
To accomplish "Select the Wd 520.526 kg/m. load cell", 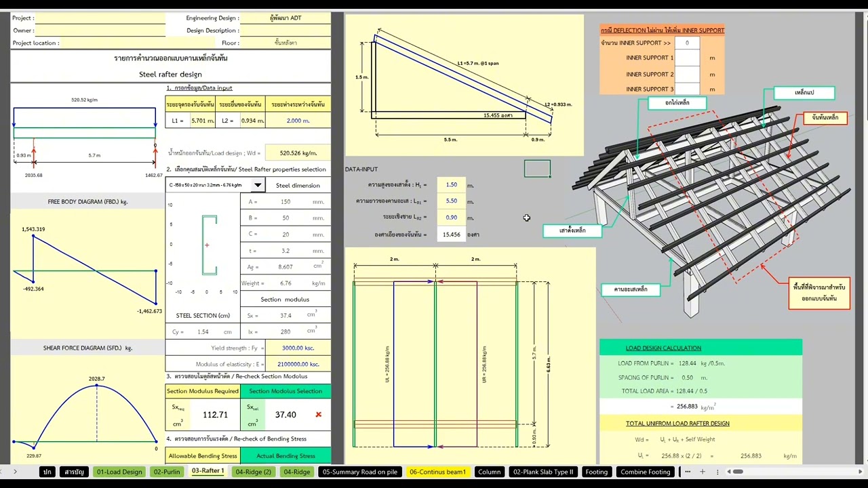I will (x=298, y=153).
